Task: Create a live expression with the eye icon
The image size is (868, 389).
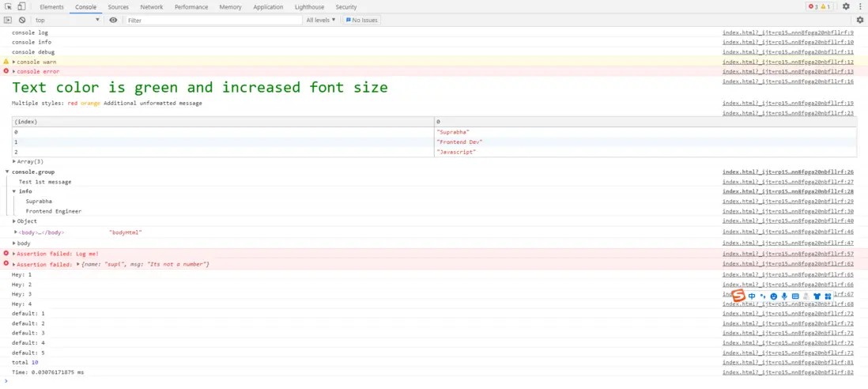Action: (x=114, y=20)
